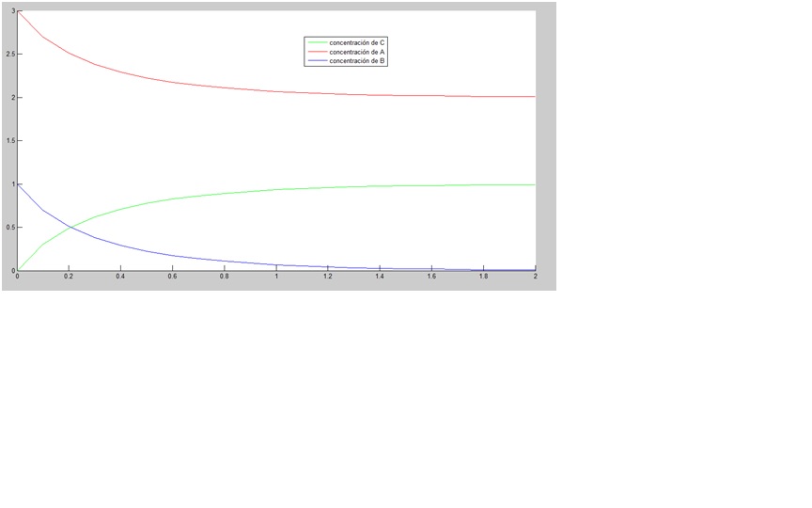812x508 pixels.
Task: Click the x-axis tick label 0.8
Action: (224, 277)
